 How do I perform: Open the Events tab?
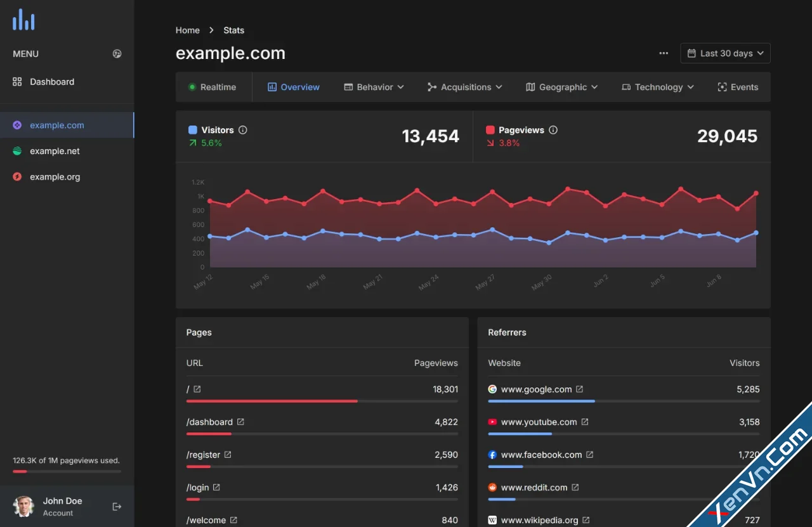coord(738,87)
